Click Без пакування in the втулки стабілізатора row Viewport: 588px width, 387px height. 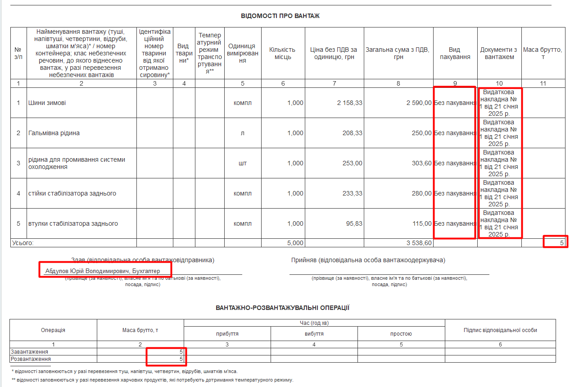(x=455, y=223)
